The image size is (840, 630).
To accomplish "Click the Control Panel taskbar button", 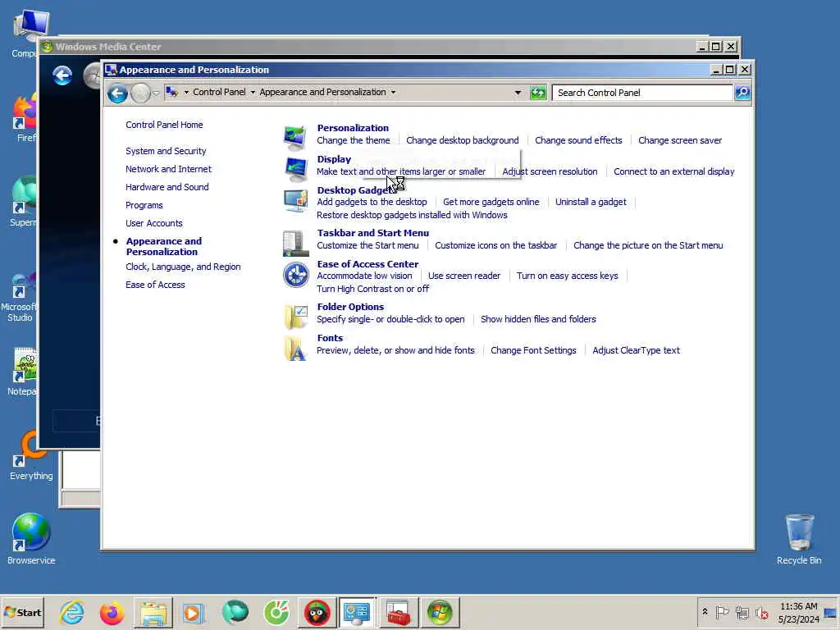I will [358, 612].
